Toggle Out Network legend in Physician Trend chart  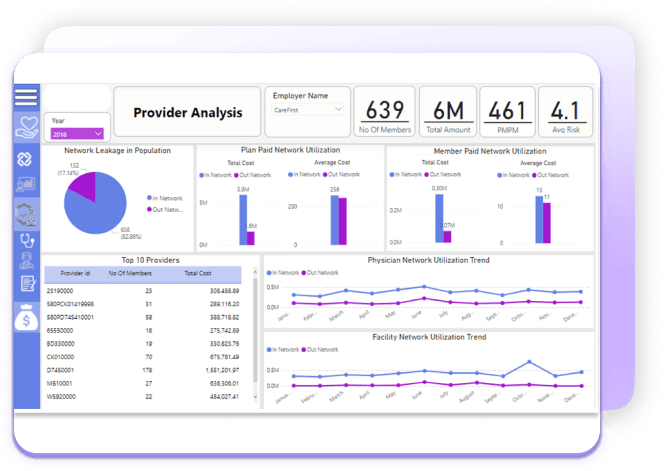(x=320, y=273)
